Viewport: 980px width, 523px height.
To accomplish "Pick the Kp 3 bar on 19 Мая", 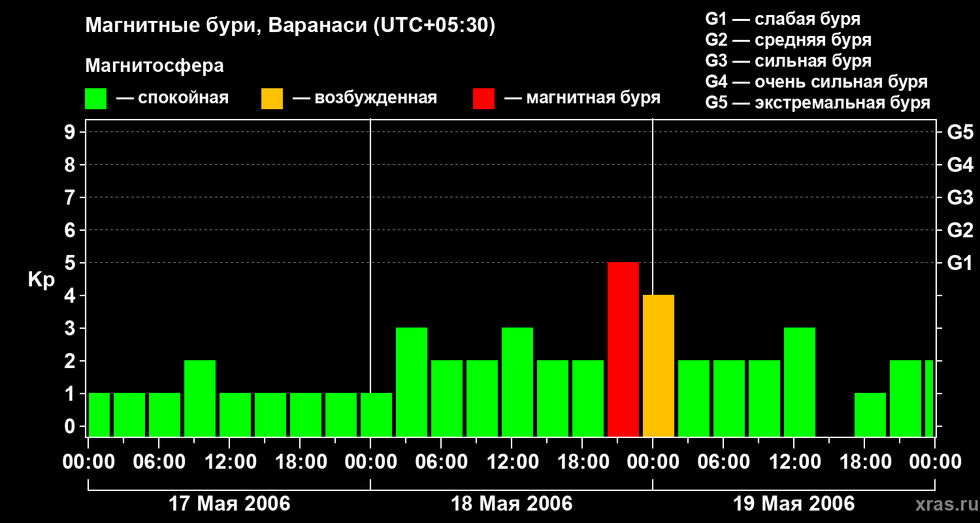I will (x=800, y=382).
